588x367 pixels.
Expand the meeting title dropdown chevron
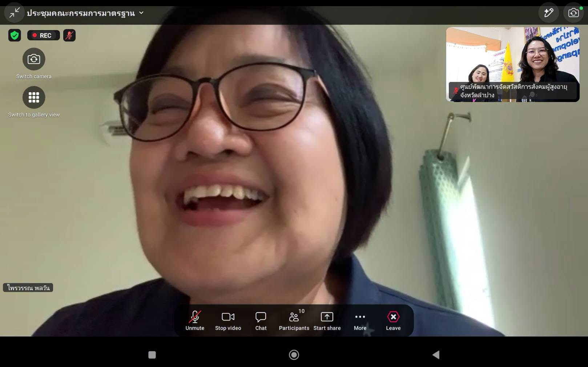141,13
